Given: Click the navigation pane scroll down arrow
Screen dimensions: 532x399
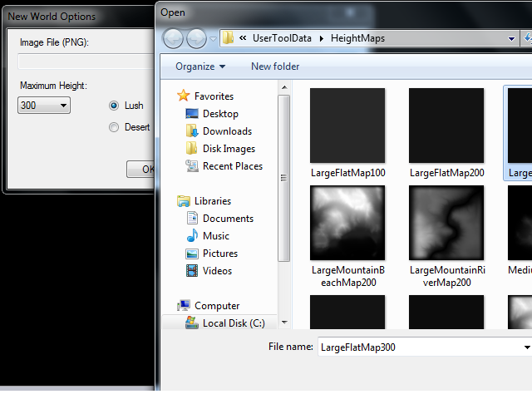Looking at the screenshot, I should [284, 323].
